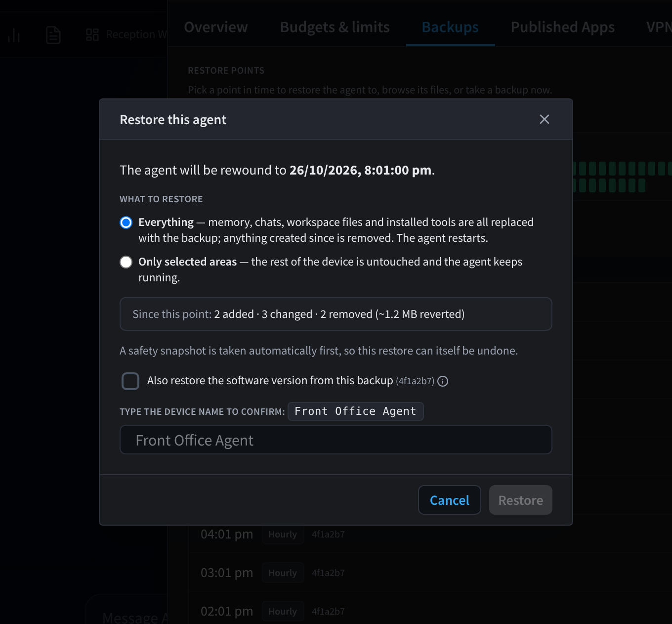
Task: Click the Restore button
Action: pyautogui.click(x=520, y=500)
